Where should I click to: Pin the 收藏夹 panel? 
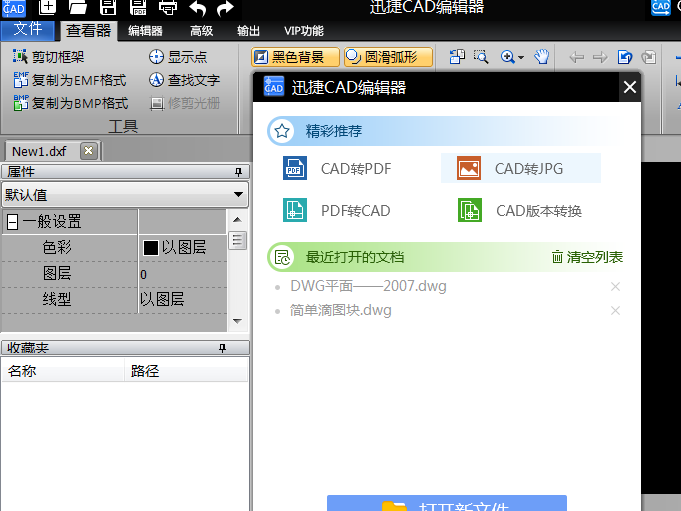pyautogui.click(x=222, y=348)
